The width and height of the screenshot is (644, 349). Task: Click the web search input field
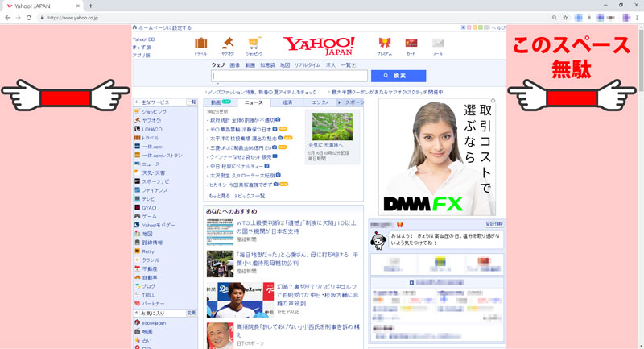[x=289, y=76]
